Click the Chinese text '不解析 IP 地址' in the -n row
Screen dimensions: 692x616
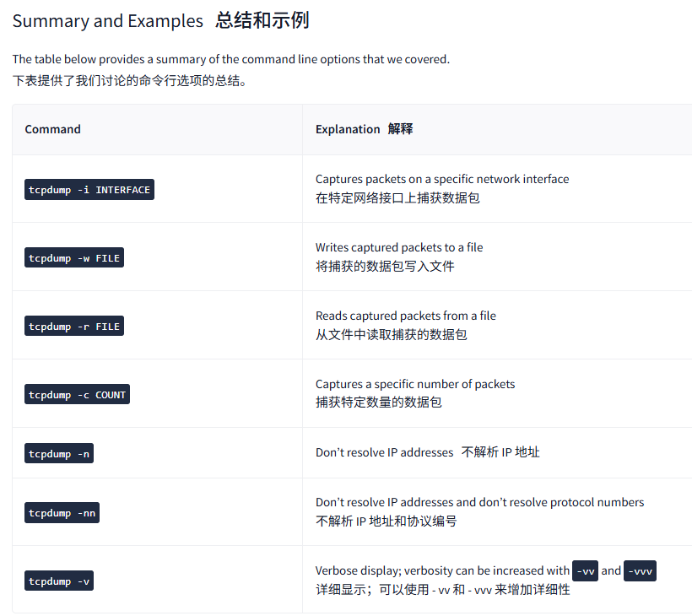coord(500,453)
